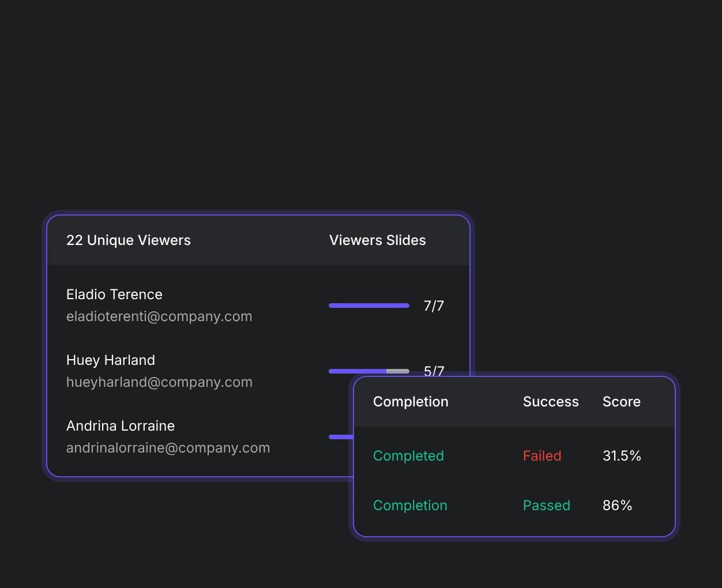Sort by the Success column header
722x588 pixels.
point(551,402)
